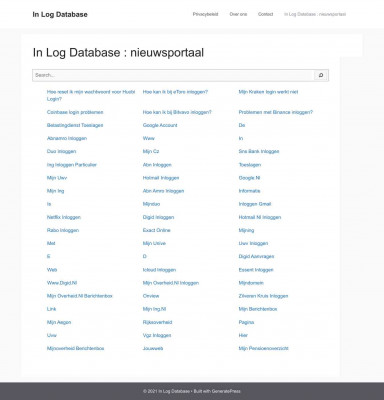
Task: Open the 'Digid Aanvragen' link
Action: coord(256,256)
